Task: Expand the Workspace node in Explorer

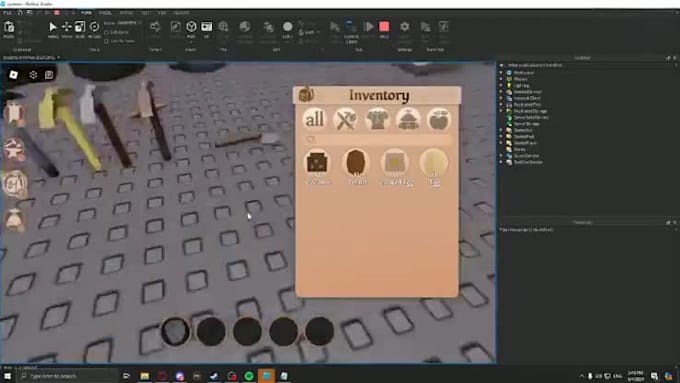Action: 501,73
